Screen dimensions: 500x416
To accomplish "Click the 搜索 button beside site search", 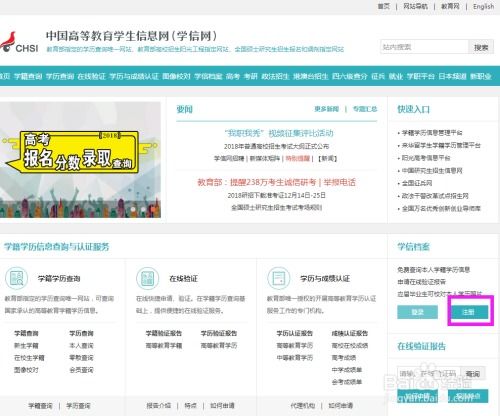I will pyautogui.click(x=481, y=47).
